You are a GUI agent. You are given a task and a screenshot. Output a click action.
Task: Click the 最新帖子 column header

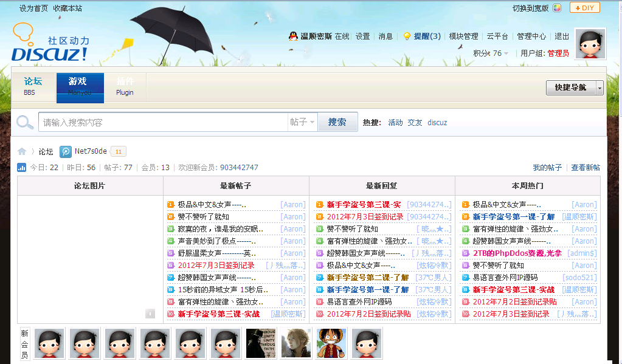tap(236, 185)
